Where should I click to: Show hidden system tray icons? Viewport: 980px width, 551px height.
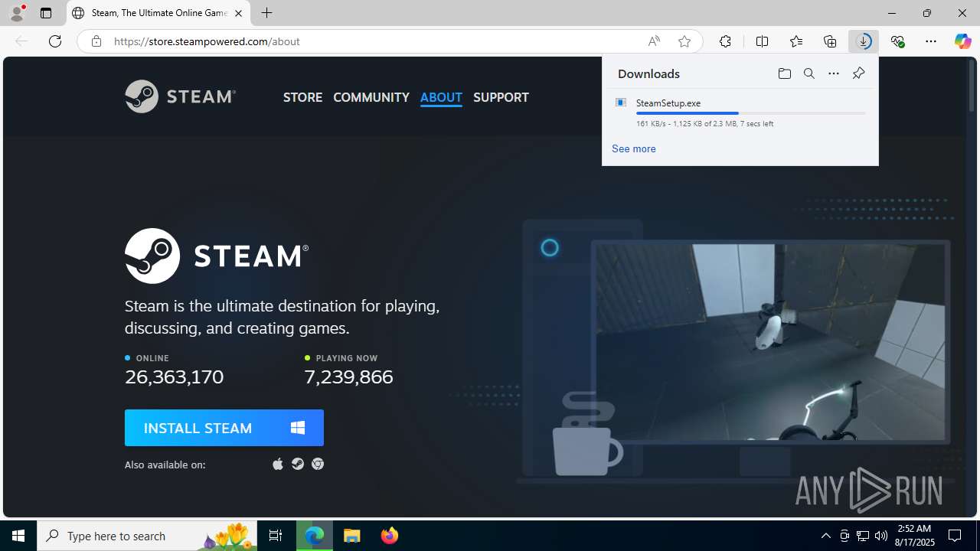pyautogui.click(x=826, y=536)
